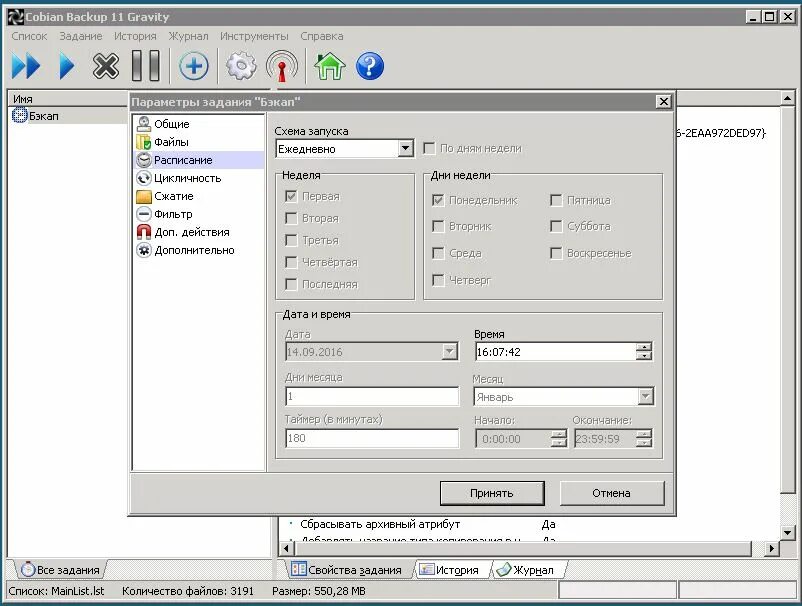802x606 pixels.
Task: Run selected task with single-arrow icon
Action: [66, 66]
